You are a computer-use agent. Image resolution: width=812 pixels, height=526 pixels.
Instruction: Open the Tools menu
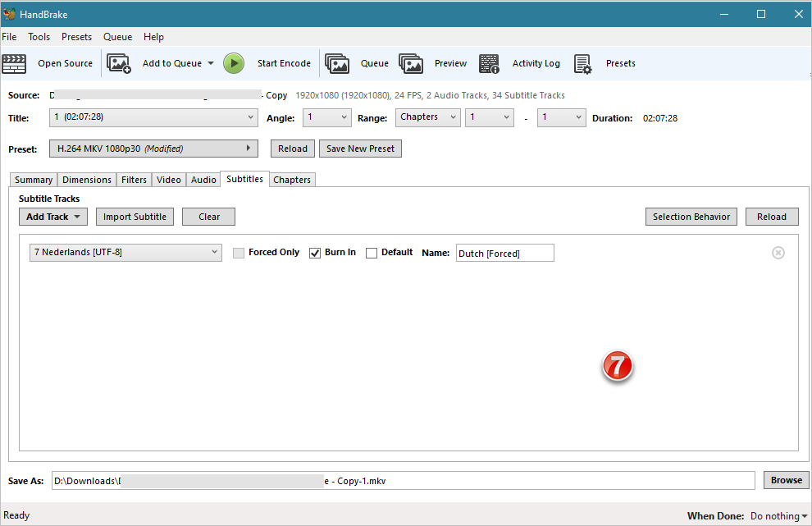click(39, 37)
